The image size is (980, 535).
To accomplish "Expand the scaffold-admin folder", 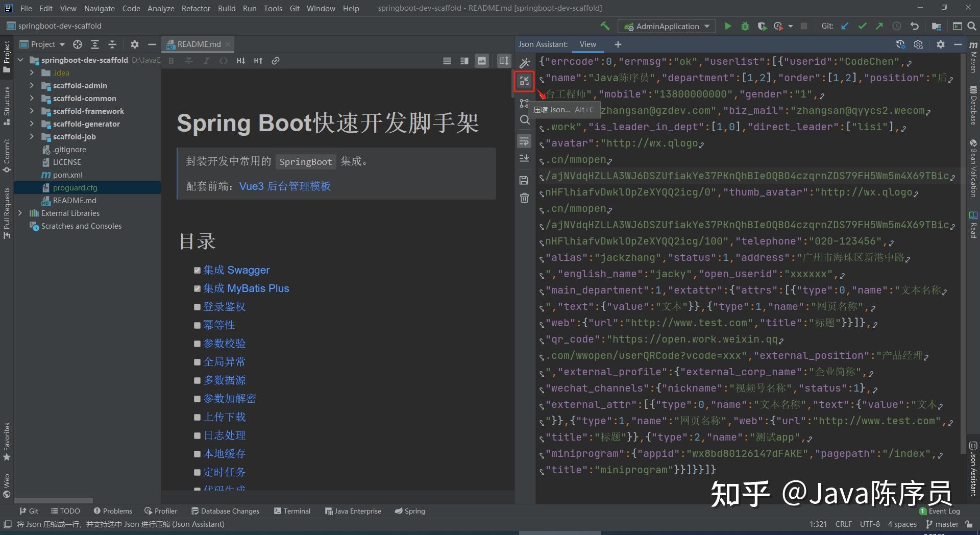I will [32, 85].
